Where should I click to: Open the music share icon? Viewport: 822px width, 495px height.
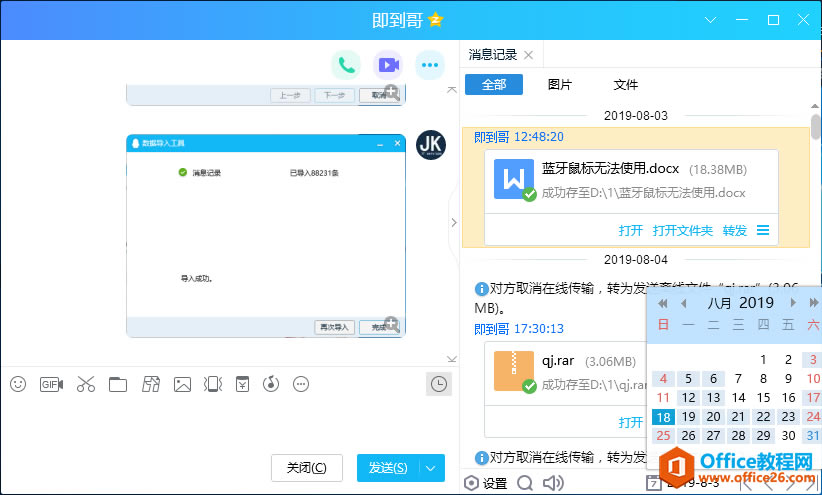(271, 384)
